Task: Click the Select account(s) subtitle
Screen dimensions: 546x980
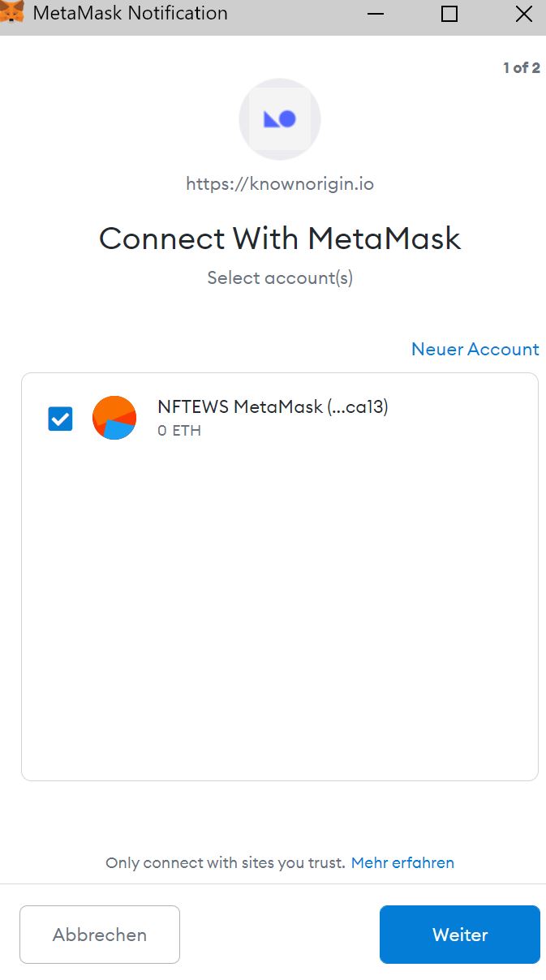Action: [x=280, y=278]
